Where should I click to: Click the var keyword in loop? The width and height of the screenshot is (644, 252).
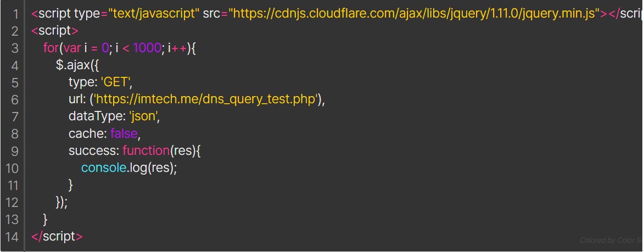[x=72, y=48]
